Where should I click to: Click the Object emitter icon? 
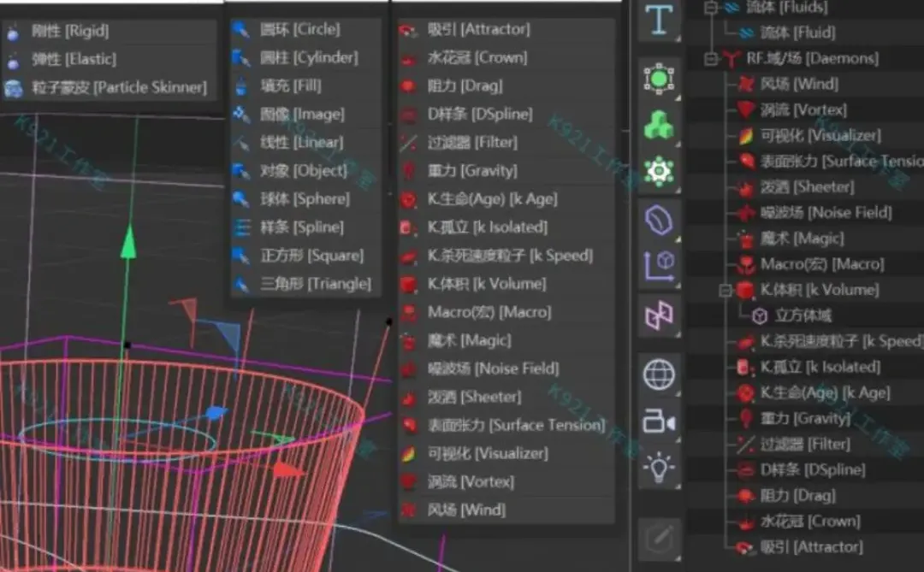[241, 170]
